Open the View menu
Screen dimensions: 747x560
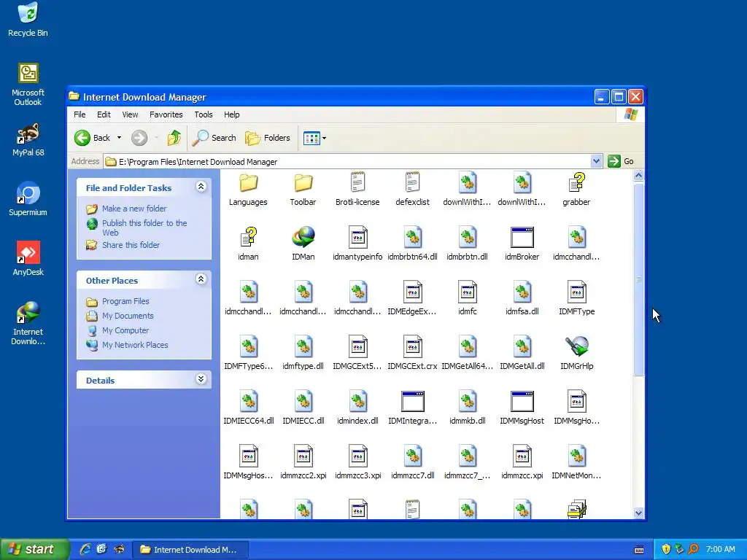(x=130, y=114)
